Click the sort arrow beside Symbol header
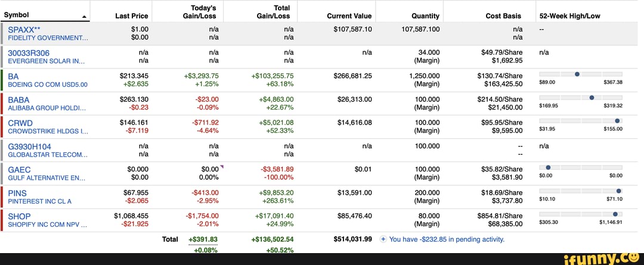This screenshot has width=644, height=265. pos(83,17)
